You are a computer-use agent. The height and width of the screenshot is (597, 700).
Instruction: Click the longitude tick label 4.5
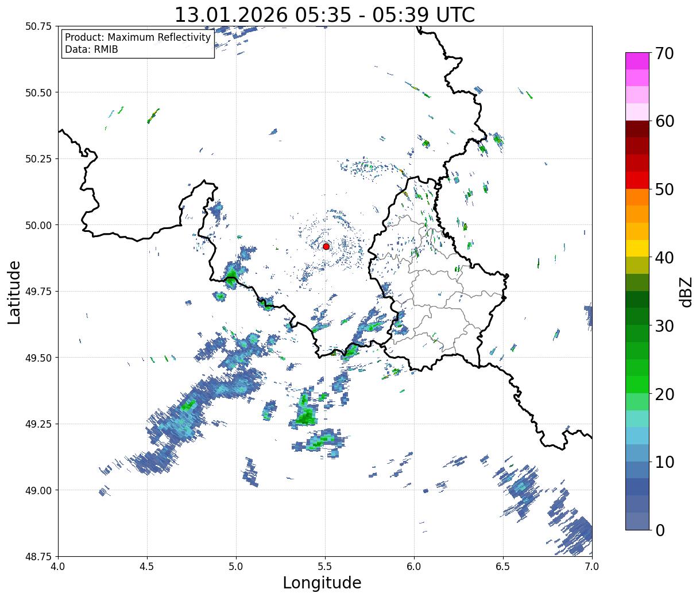[x=147, y=566]
